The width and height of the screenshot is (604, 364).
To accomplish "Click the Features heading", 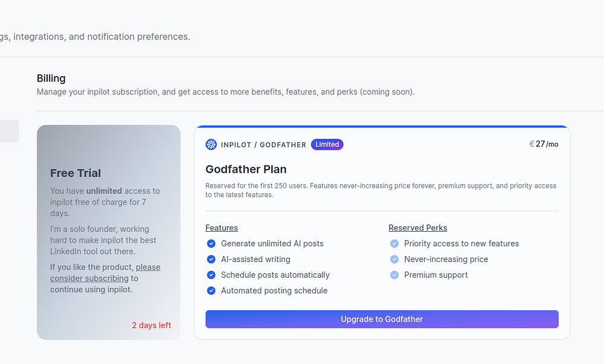I will pyautogui.click(x=222, y=228).
